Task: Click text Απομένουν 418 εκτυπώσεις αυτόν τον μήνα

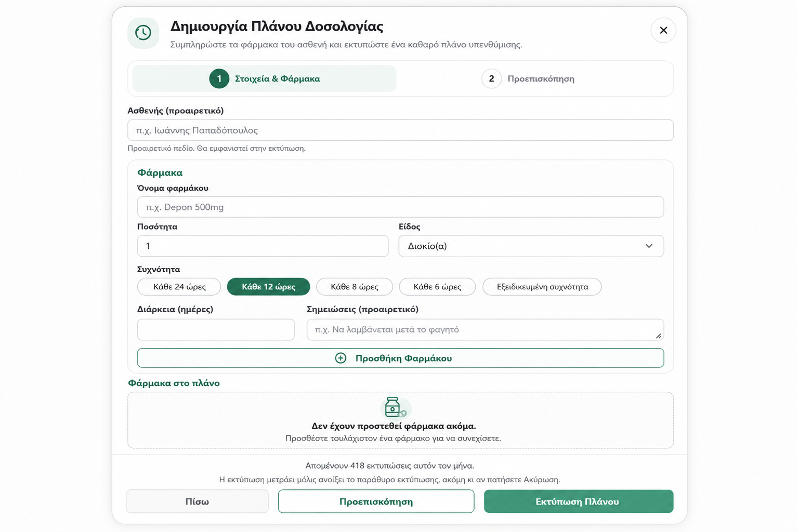Action: click(389, 465)
